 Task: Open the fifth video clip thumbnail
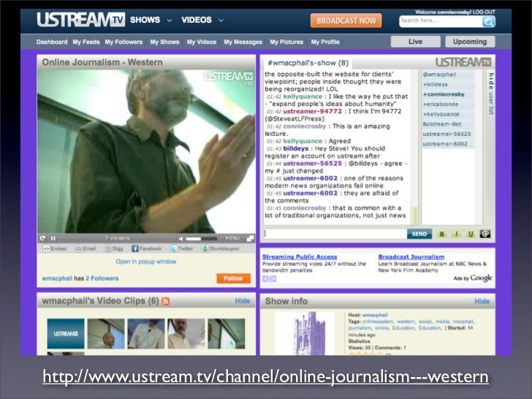[x=227, y=334]
